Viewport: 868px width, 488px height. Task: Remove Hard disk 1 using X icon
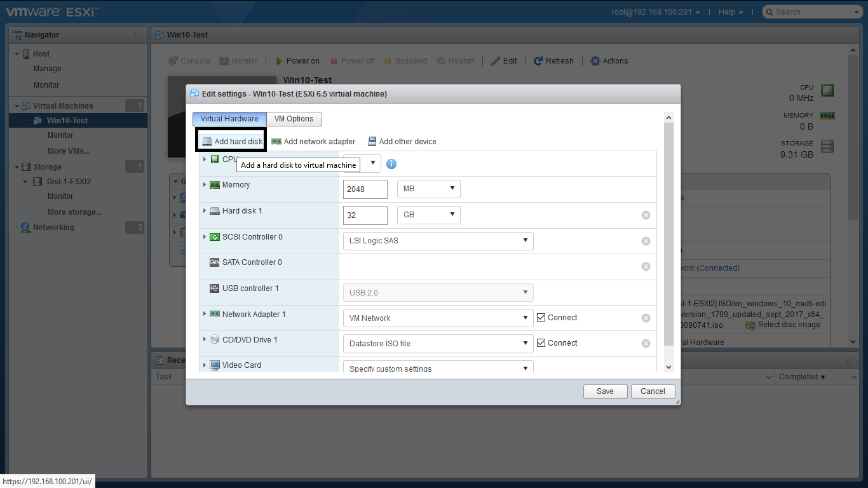coord(646,215)
